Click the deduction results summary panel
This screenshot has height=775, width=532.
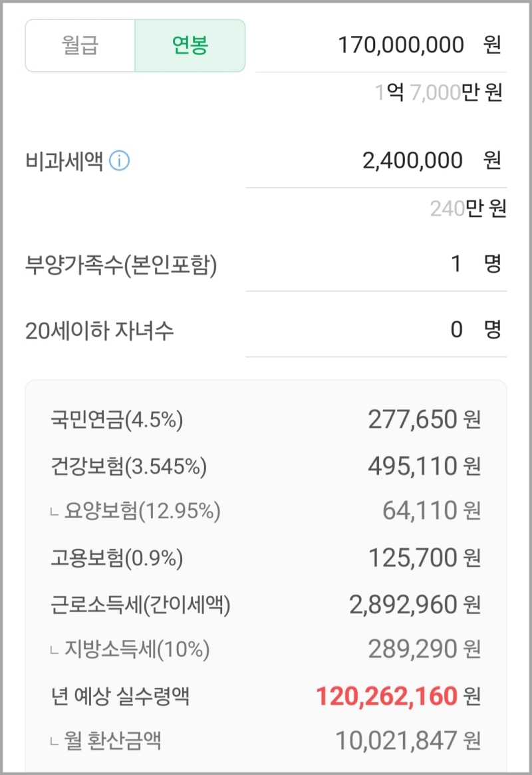click(x=266, y=572)
